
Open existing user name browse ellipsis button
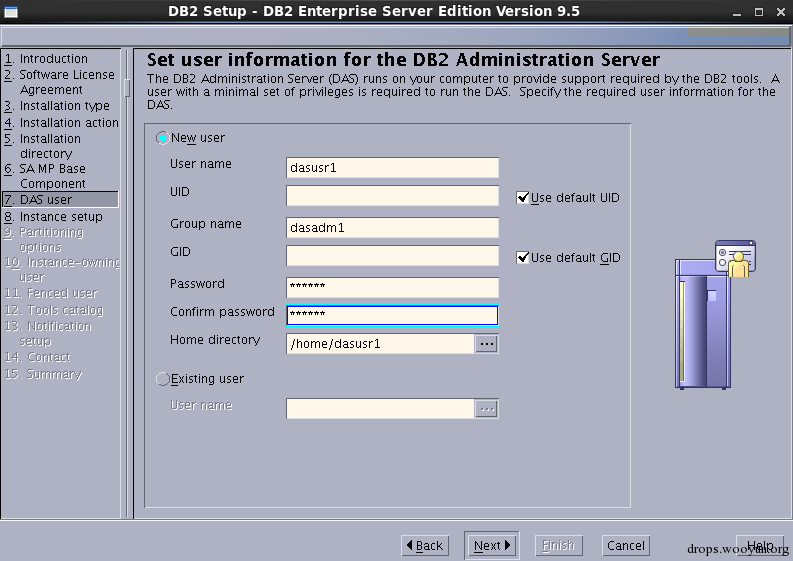point(487,409)
